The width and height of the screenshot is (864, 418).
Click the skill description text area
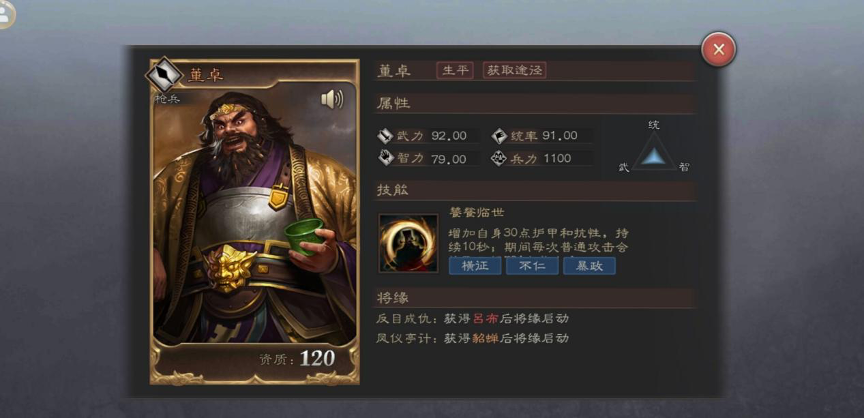(539, 240)
